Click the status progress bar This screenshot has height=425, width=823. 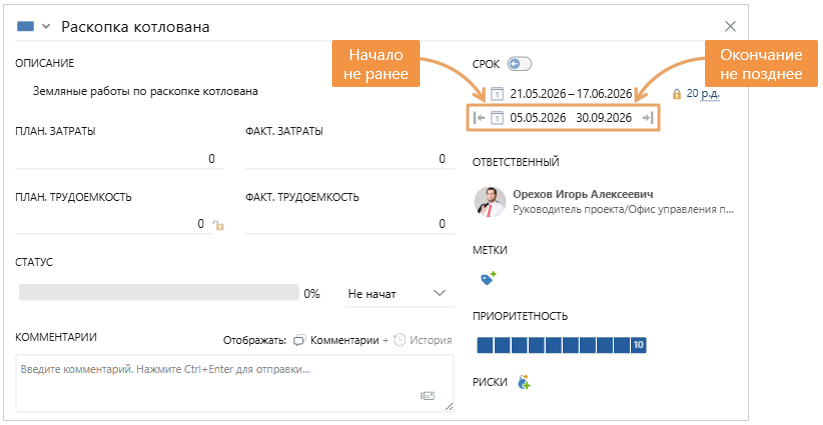coord(158,294)
